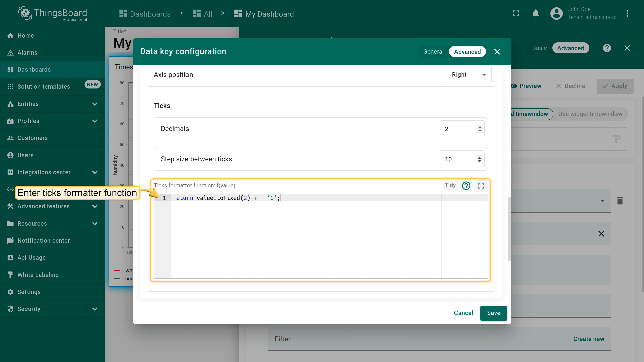Toggle browser fullscreen mode icon
Screen dimensions: 644x362
(516, 14)
